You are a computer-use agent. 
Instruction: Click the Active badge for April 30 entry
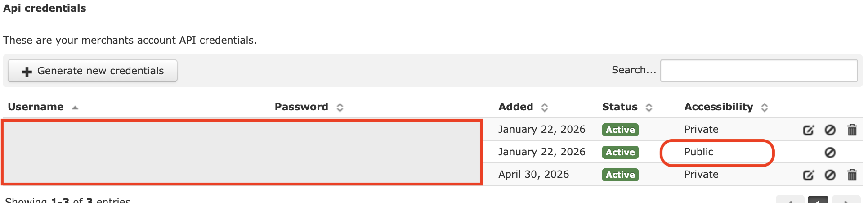620,175
